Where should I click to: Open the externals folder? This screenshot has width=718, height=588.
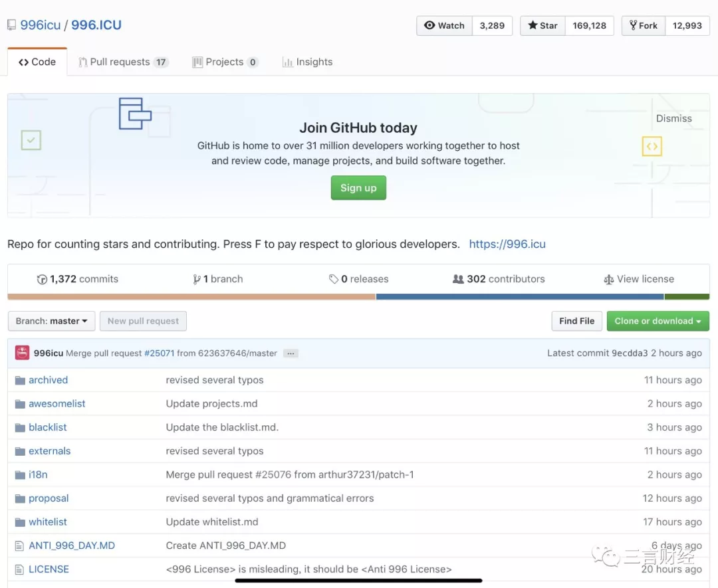(x=49, y=451)
